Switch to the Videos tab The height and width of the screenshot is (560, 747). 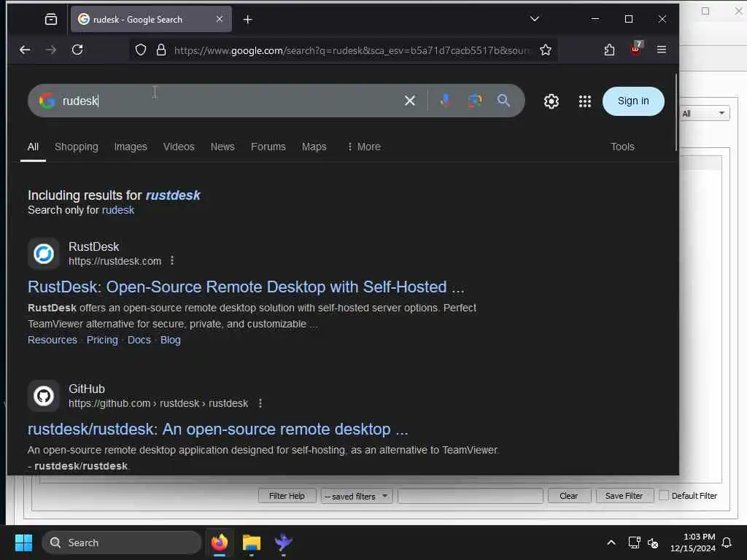179,147
